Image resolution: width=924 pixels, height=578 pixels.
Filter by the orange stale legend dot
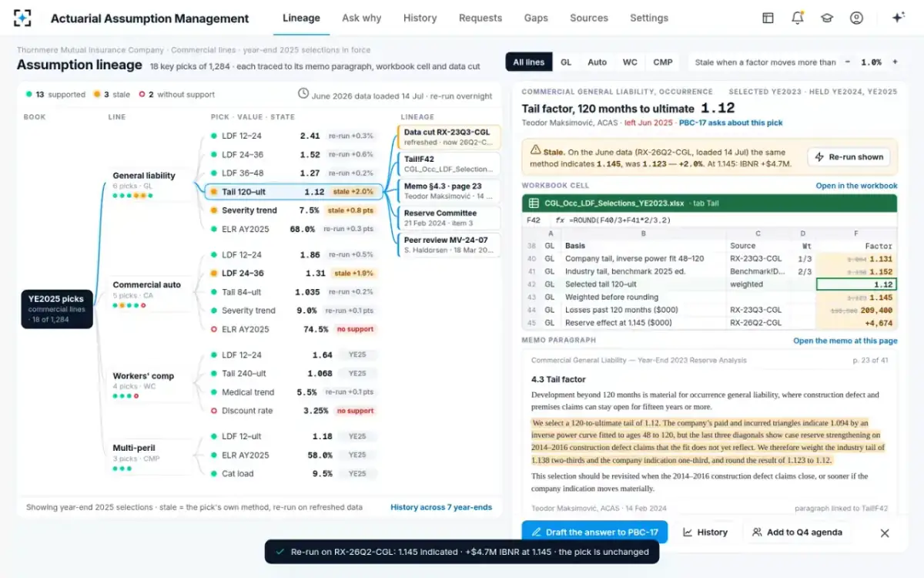coord(113,95)
